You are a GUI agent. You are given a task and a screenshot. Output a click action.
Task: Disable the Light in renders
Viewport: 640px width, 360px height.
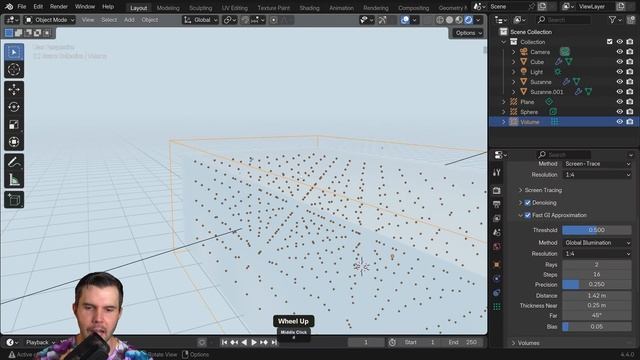pyautogui.click(x=630, y=72)
